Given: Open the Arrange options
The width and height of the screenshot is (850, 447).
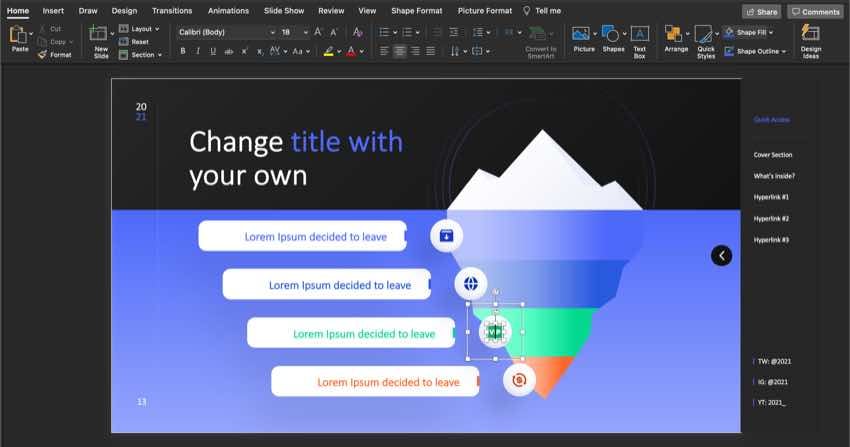Looking at the screenshot, I should pos(676,36).
